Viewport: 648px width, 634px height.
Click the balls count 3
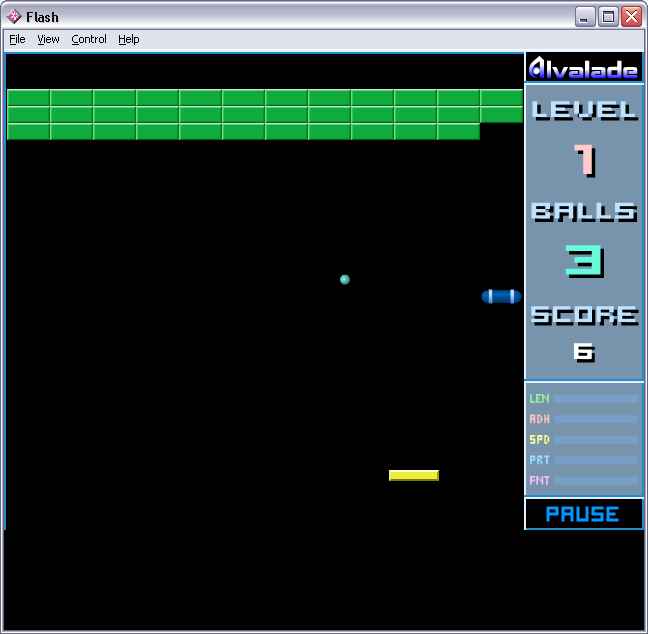pyautogui.click(x=584, y=261)
